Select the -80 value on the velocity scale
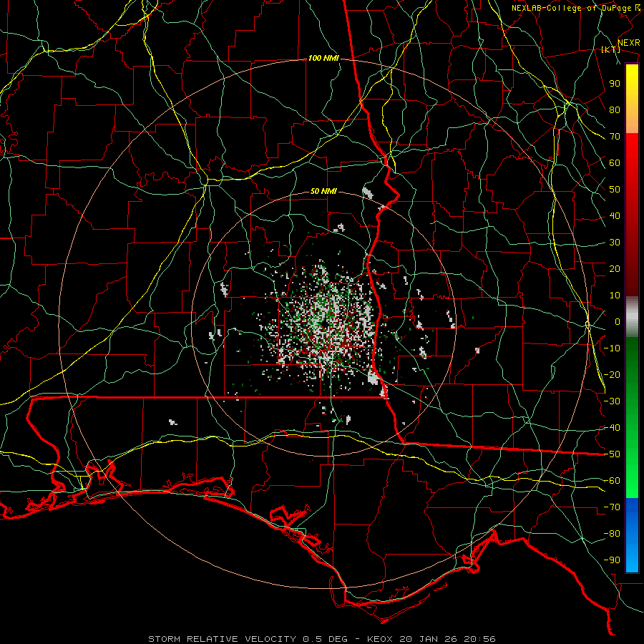The image size is (644, 644). pos(612,534)
